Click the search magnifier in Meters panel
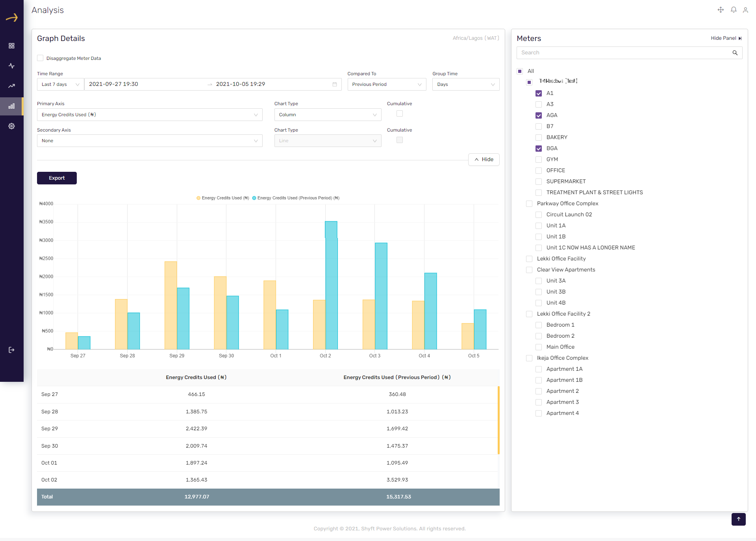The image size is (756, 541). click(x=735, y=53)
